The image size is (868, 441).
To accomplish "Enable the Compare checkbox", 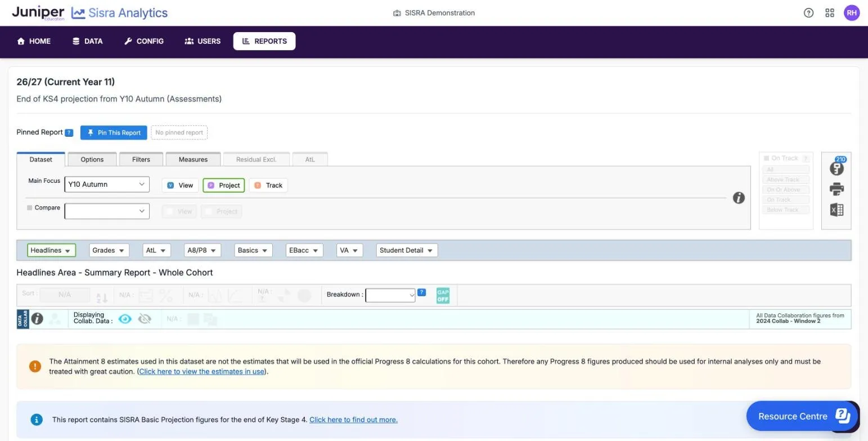I will (x=30, y=208).
